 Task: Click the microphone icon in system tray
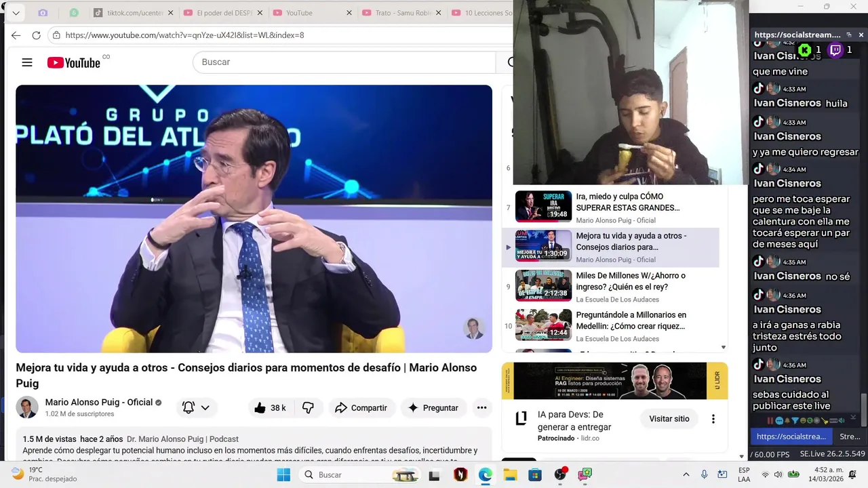coord(705,474)
